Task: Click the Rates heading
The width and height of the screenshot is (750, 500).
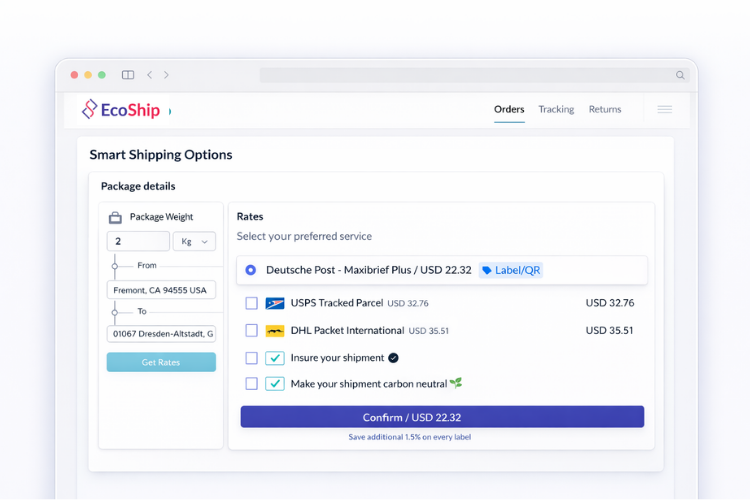Action: pos(250,216)
